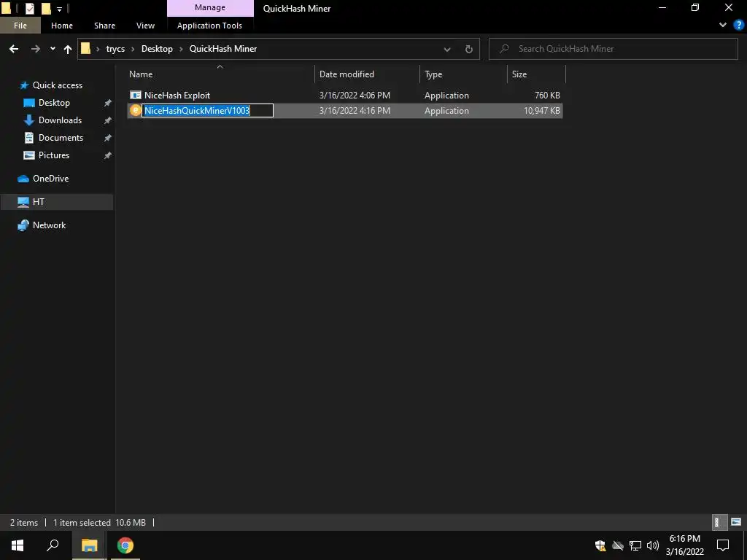Click the pin icon next to Desktop
Image resolution: width=747 pixels, height=560 pixels.
pos(108,103)
